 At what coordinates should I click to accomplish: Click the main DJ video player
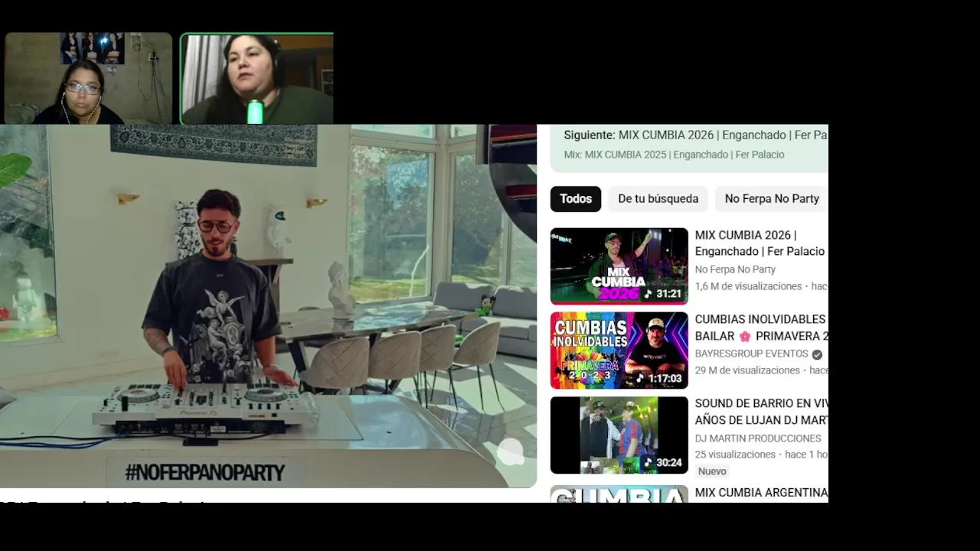[268, 306]
